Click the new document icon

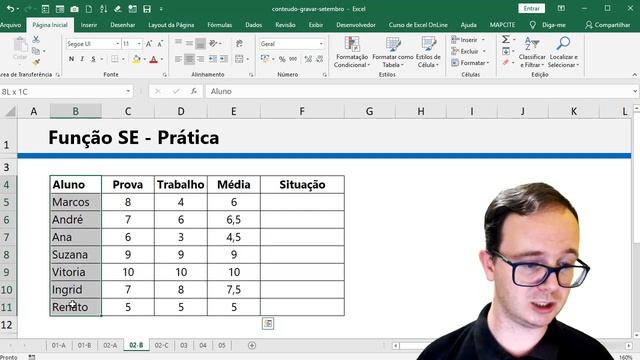click(x=89, y=9)
